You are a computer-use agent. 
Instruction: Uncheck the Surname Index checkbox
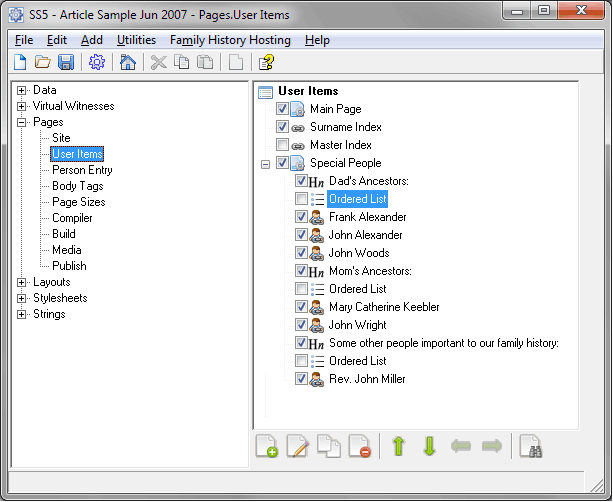[282, 127]
